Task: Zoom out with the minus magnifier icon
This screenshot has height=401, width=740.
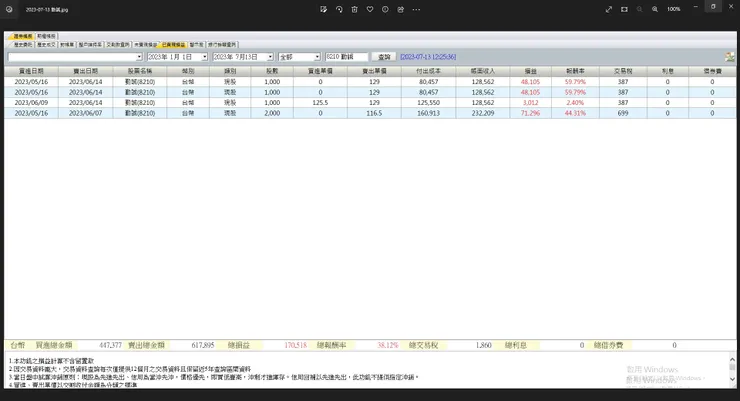Action: click(639, 9)
